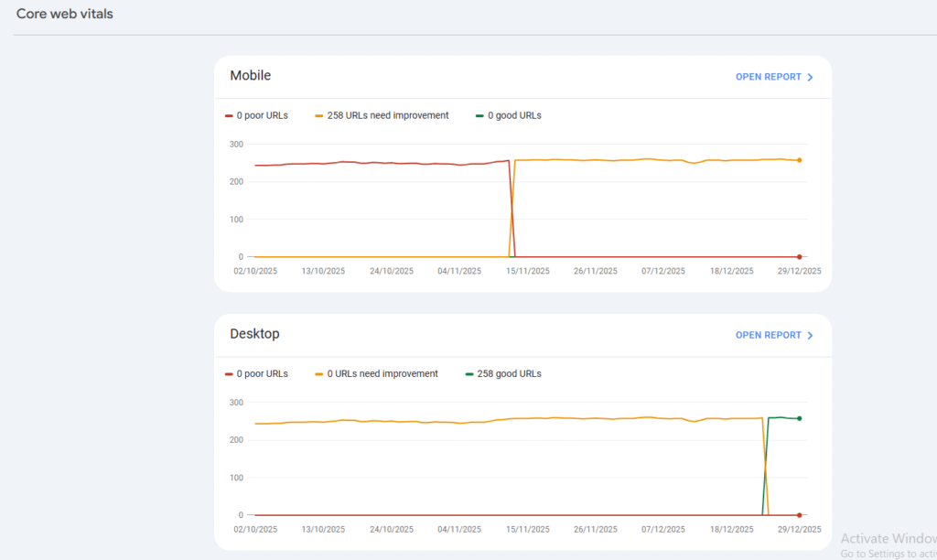937x560 pixels.
Task: Open the Mobile Core Web Vitals report
Action: tap(767, 77)
